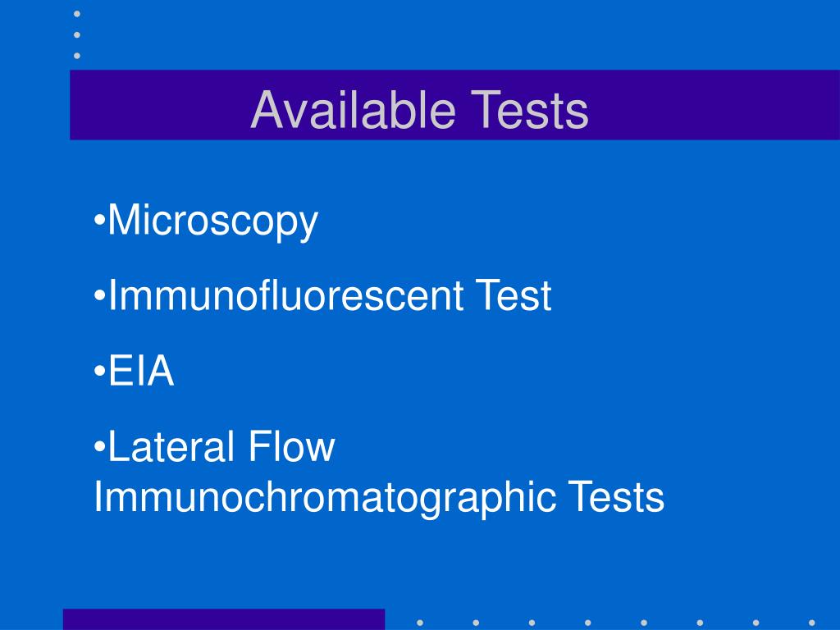Select the 'Microscopy' bullet text
840x630 pixels.
click(x=213, y=221)
